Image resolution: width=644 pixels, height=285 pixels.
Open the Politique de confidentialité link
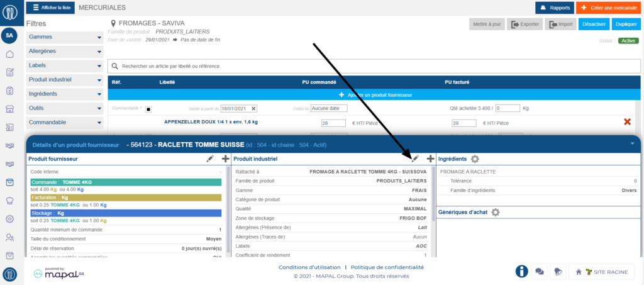pyautogui.click(x=387, y=267)
